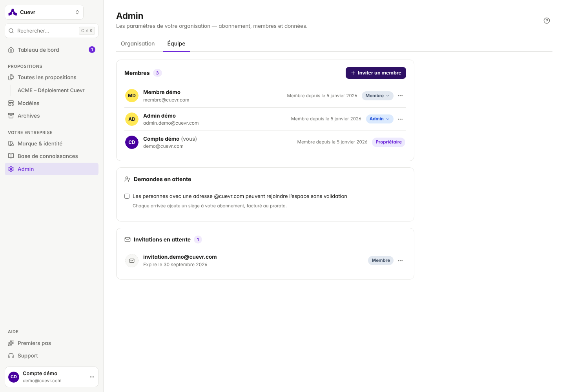
Task: Click the membre@cuevr.com email text
Action: pos(166,100)
